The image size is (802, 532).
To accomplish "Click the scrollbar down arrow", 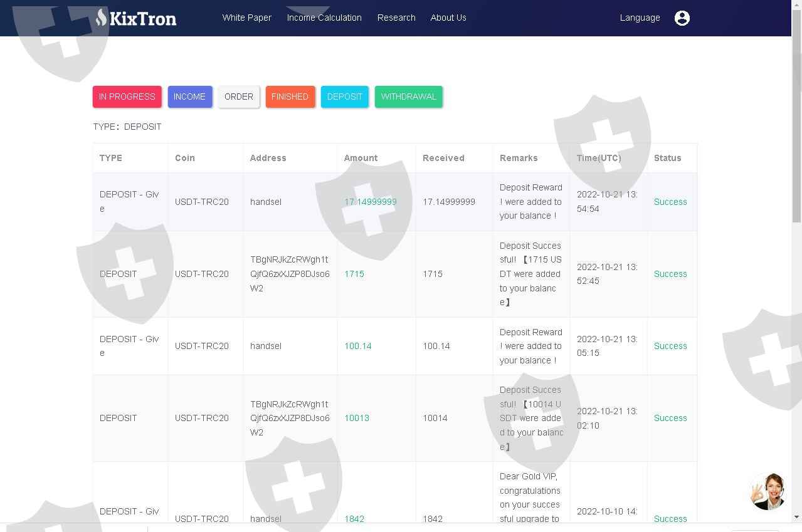I will pyautogui.click(x=797, y=517).
